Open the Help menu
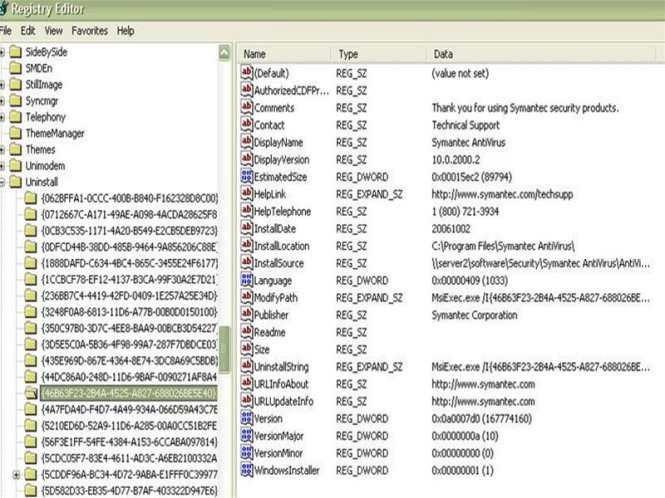The image size is (665, 498). tap(126, 31)
